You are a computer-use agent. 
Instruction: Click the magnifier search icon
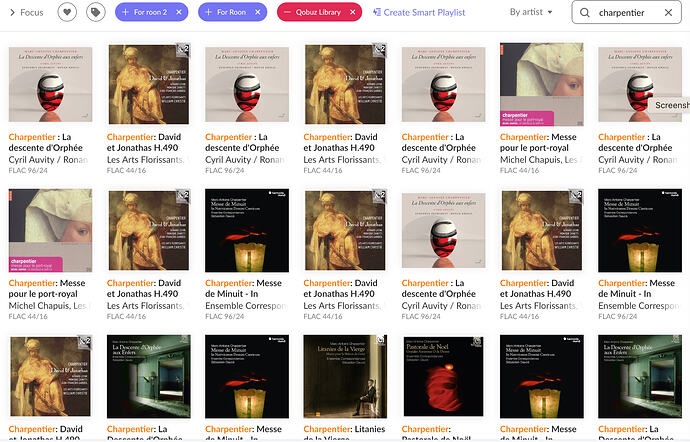[x=584, y=13]
